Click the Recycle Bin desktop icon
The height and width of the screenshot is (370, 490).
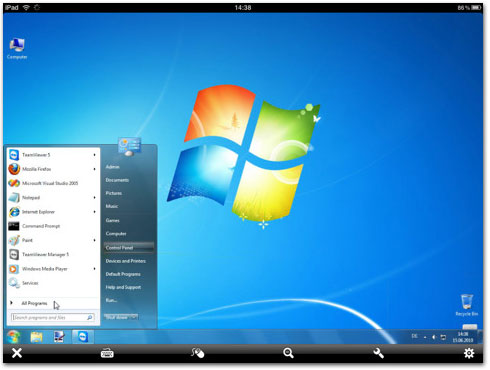(467, 305)
